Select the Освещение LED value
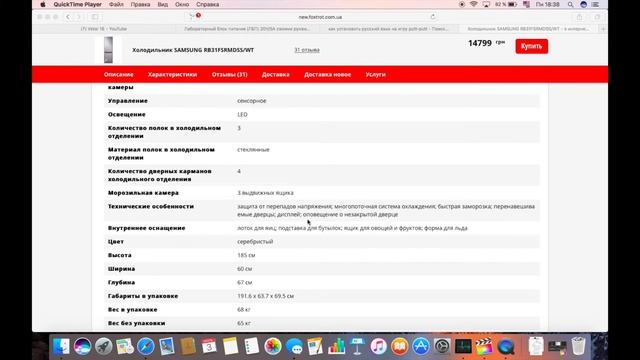This screenshot has width=640, height=360. (x=242, y=115)
